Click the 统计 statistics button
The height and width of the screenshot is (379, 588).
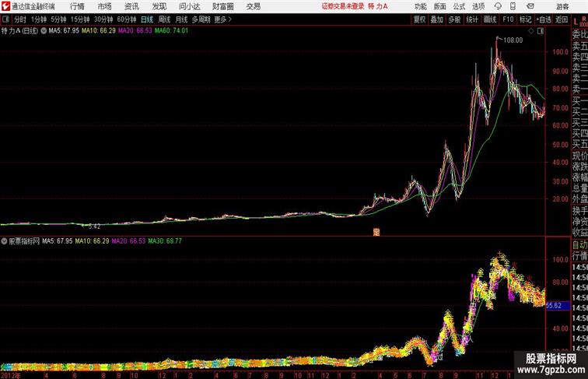(472, 19)
